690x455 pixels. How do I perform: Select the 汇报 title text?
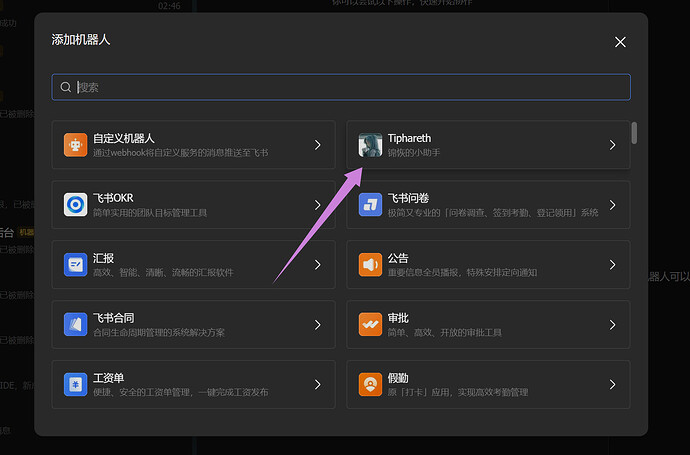coord(103,258)
